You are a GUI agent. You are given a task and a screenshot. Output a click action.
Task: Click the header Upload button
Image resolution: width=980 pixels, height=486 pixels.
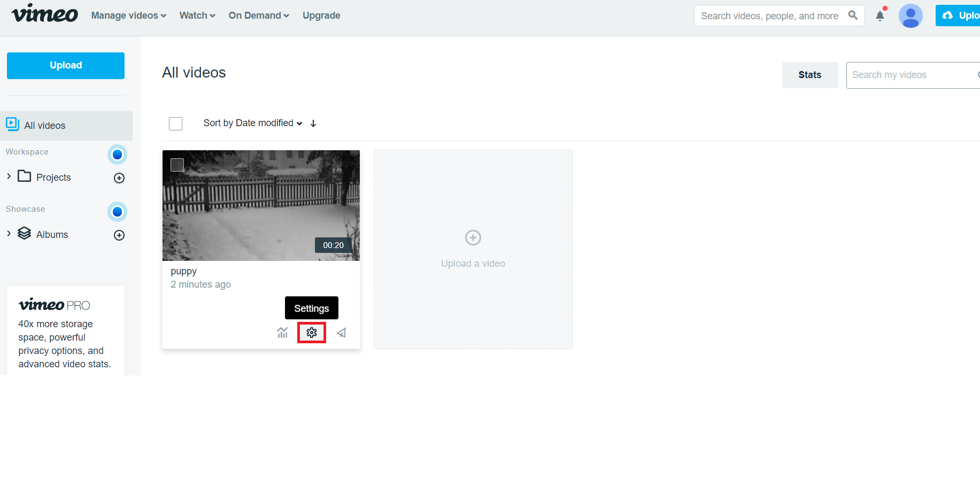pos(958,16)
